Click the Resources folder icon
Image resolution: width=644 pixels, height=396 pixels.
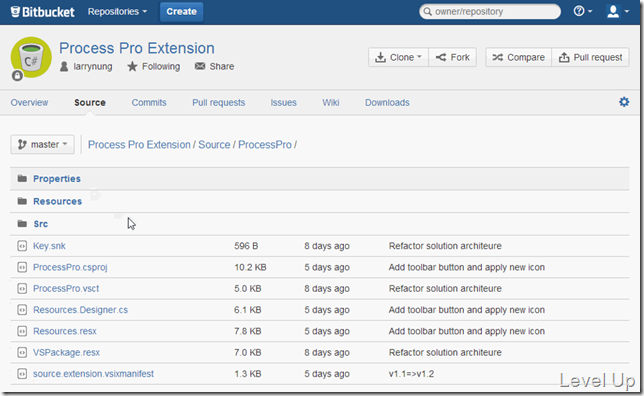(22, 201)
